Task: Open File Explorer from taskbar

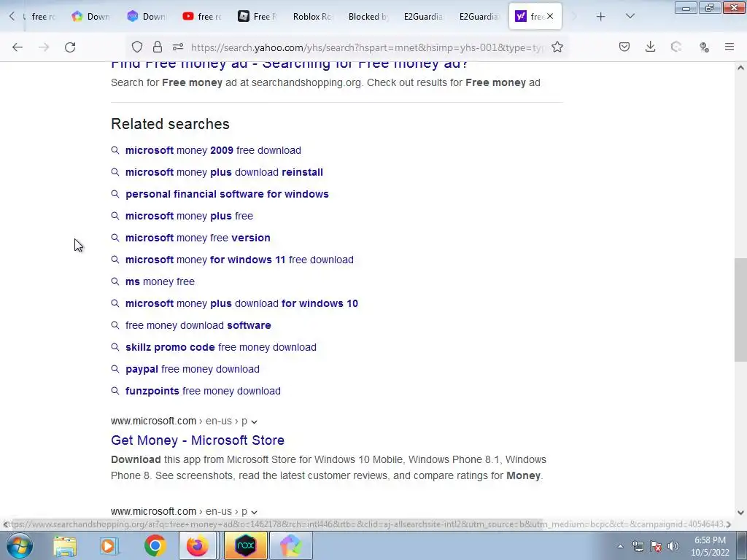Action: (65, 545)
